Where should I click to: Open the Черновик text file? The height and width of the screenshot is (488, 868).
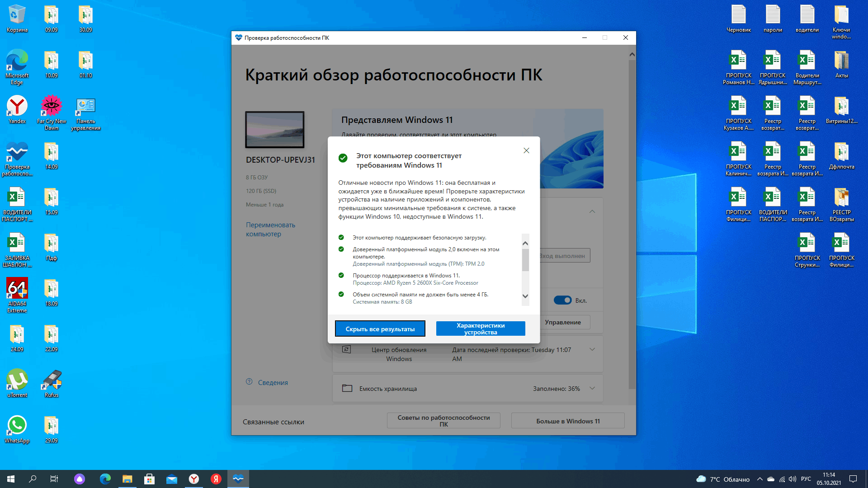click(x=739, y=19)
